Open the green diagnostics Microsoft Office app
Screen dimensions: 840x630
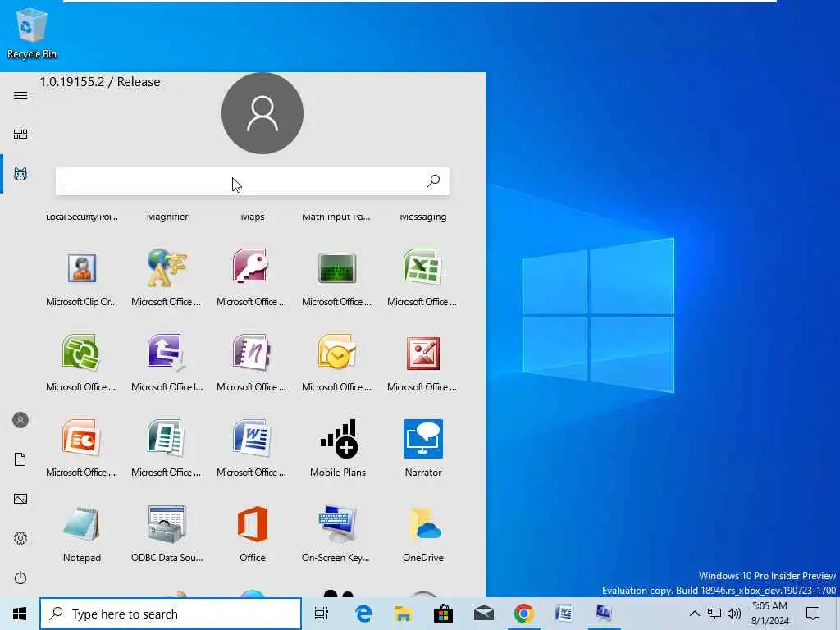coord(337,278)
